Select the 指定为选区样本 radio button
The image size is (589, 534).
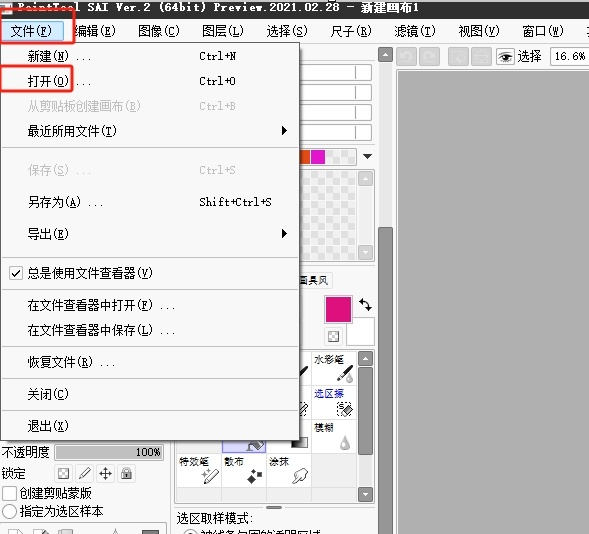(x=9, y=511)
